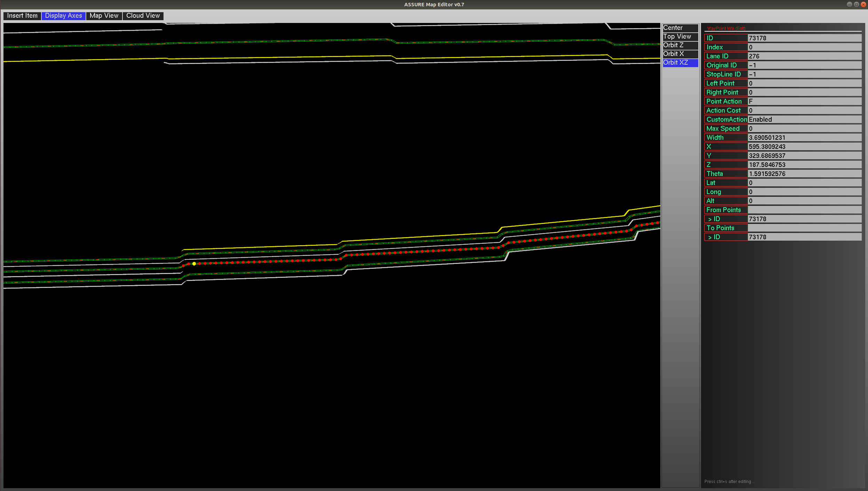Click the ID entry under To Points
Image resolution: width=868 pixels, height=491 pixels.
tap(804, 237)
